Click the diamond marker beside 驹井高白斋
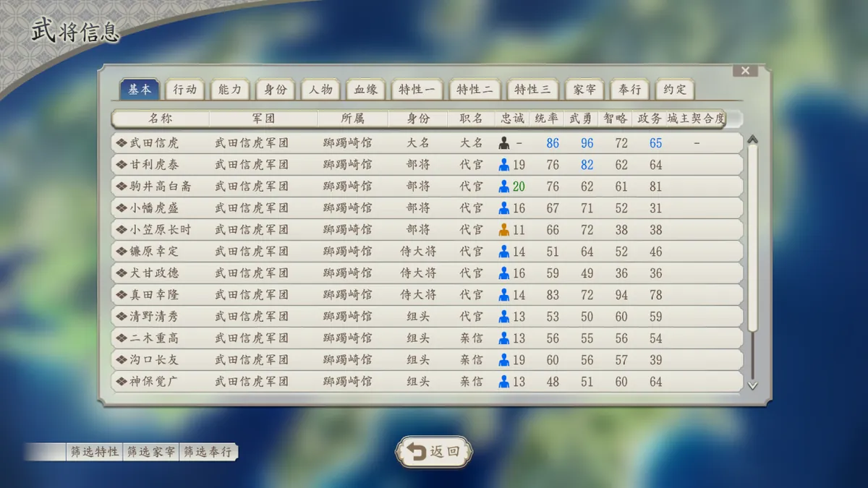 point(121,187)
